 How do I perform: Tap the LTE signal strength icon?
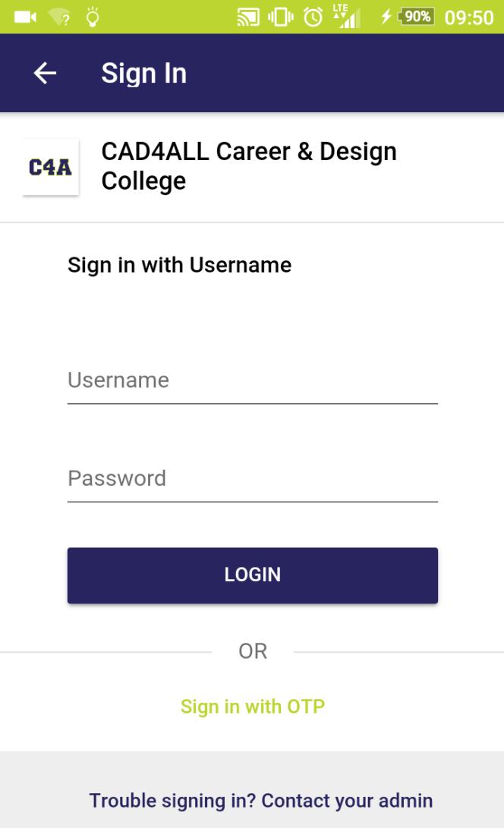click(x=347, y=17)
